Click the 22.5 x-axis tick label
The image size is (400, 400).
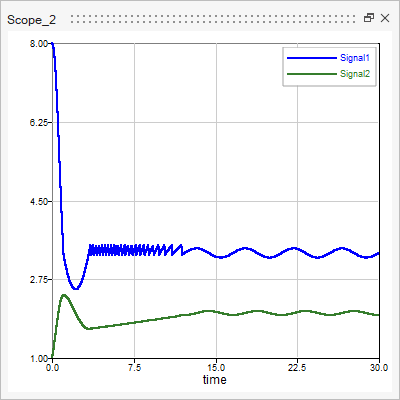tap(297, 368)
